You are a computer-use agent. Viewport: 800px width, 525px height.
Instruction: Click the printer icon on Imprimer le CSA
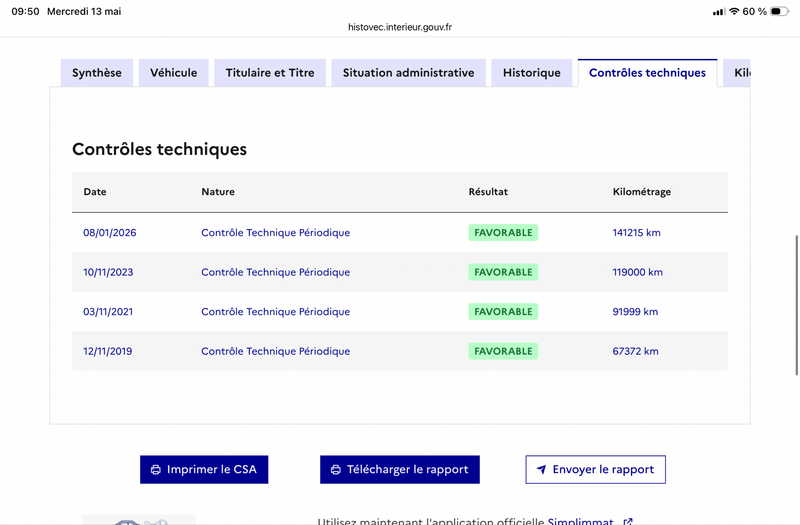tap(156, 470)
